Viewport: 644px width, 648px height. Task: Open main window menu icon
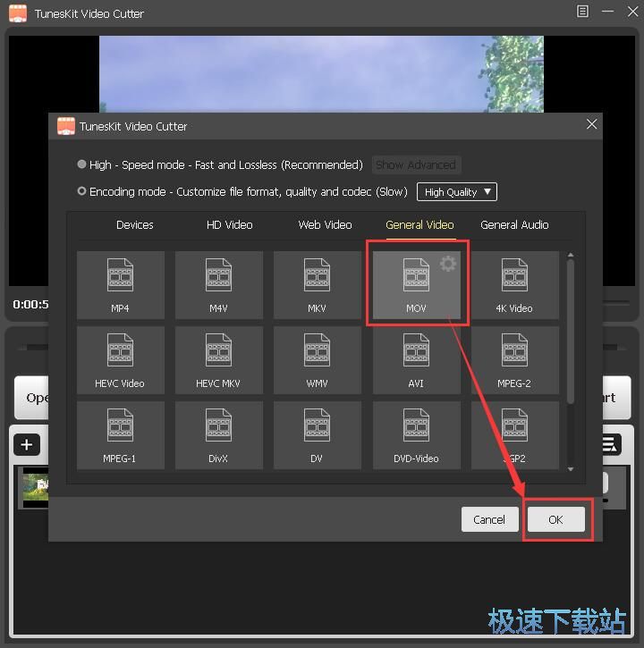tap(582, 11)
